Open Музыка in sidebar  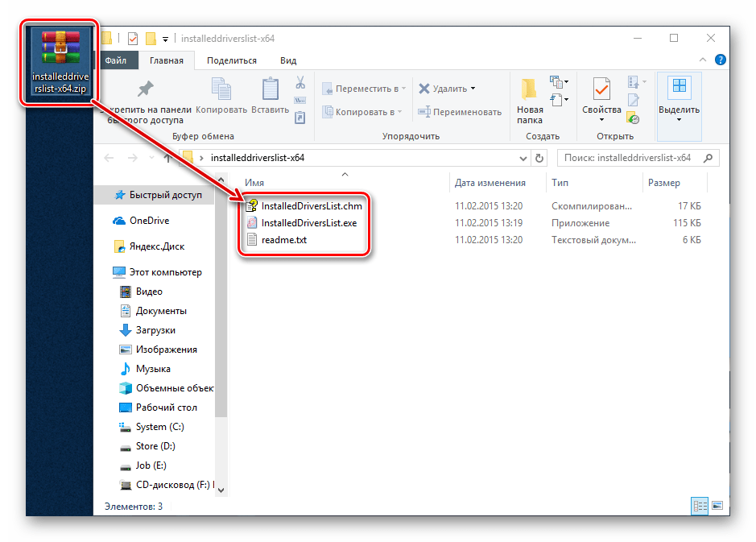coord(144,369)
